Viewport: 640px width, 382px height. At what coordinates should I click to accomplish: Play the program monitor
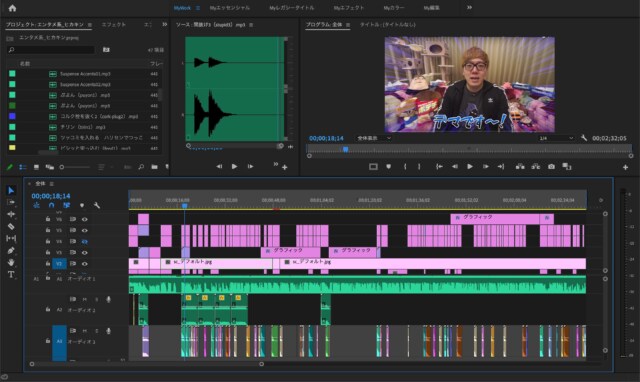click(x=470, y=167)
